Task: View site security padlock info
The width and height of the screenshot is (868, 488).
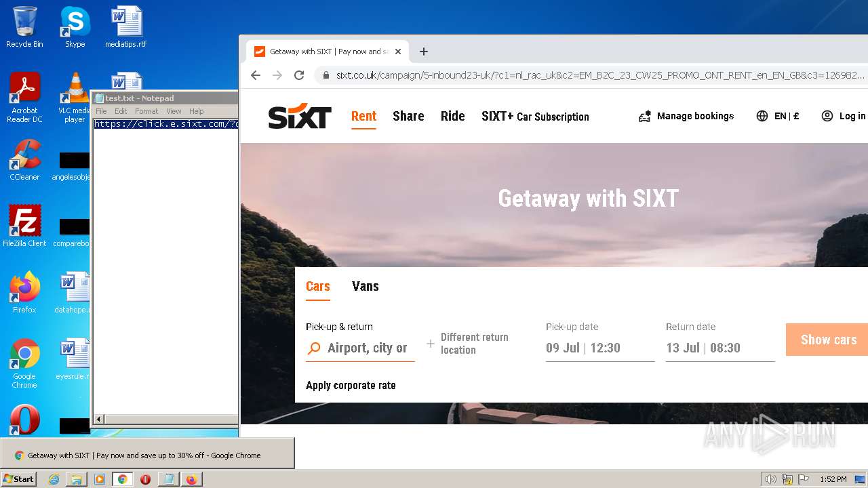Action: (326, 75)
